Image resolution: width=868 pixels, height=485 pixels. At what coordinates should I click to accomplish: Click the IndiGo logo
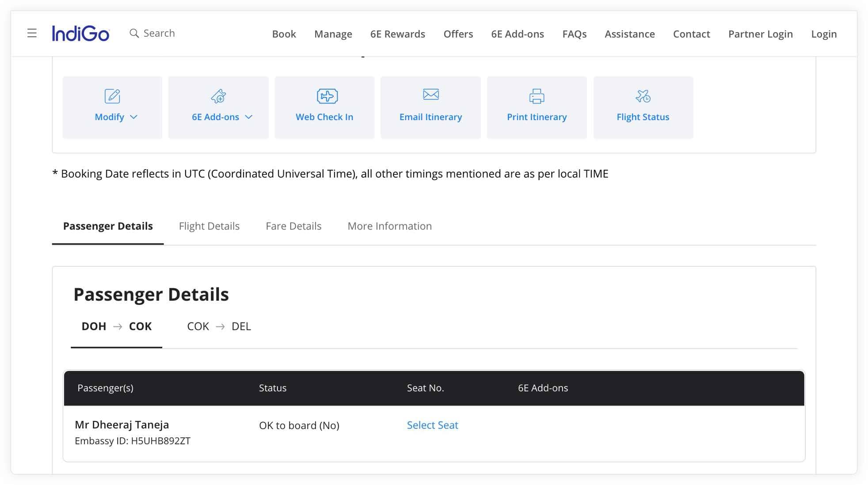click(x=80, y=34)
